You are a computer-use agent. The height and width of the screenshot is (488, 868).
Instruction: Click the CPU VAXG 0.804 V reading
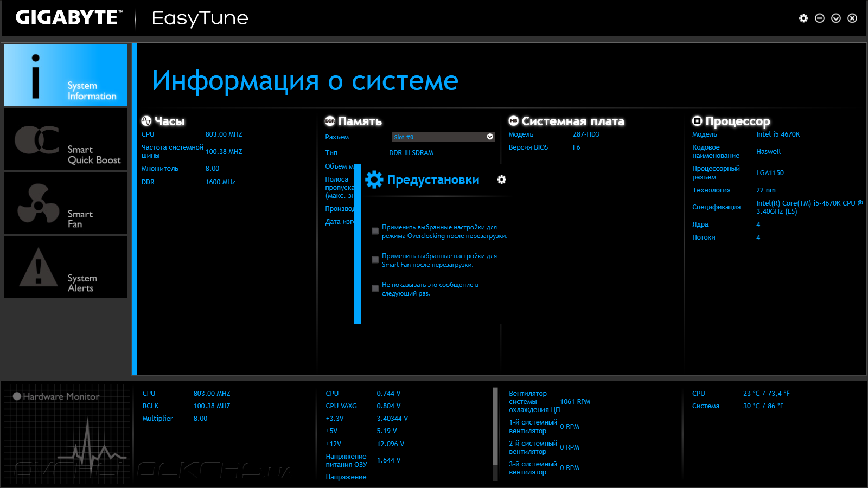point(388,406)
